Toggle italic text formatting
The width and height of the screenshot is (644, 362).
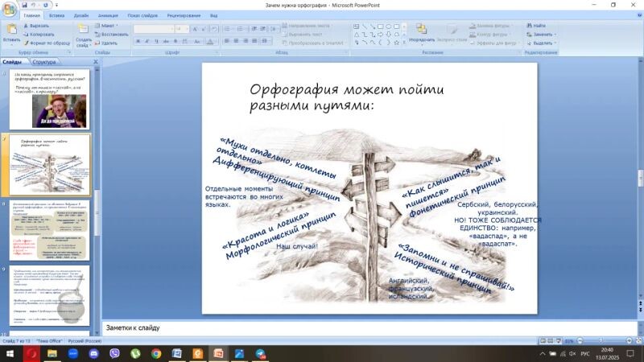tap(146, 40)
